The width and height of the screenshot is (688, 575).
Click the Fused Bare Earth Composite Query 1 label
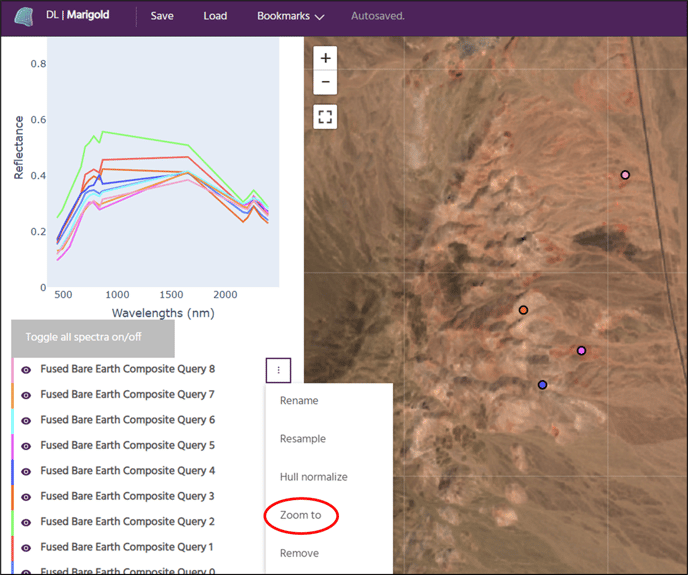[127, 547]
